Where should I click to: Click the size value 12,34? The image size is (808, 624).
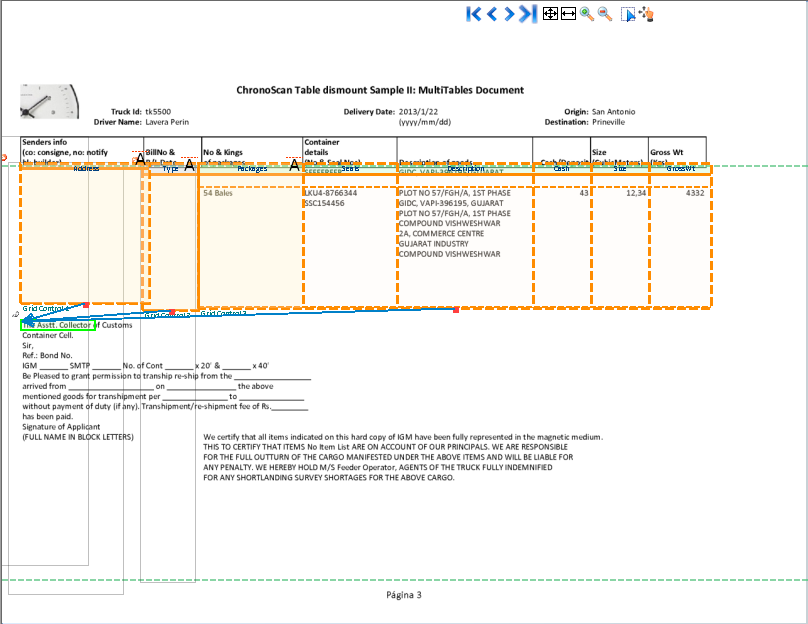(636, 193)
